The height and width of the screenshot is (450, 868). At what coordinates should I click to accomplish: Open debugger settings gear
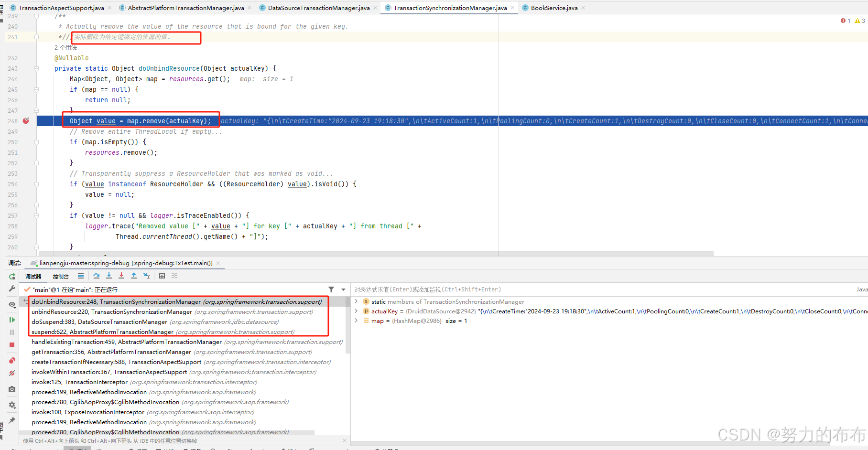(x=12, y=405)
